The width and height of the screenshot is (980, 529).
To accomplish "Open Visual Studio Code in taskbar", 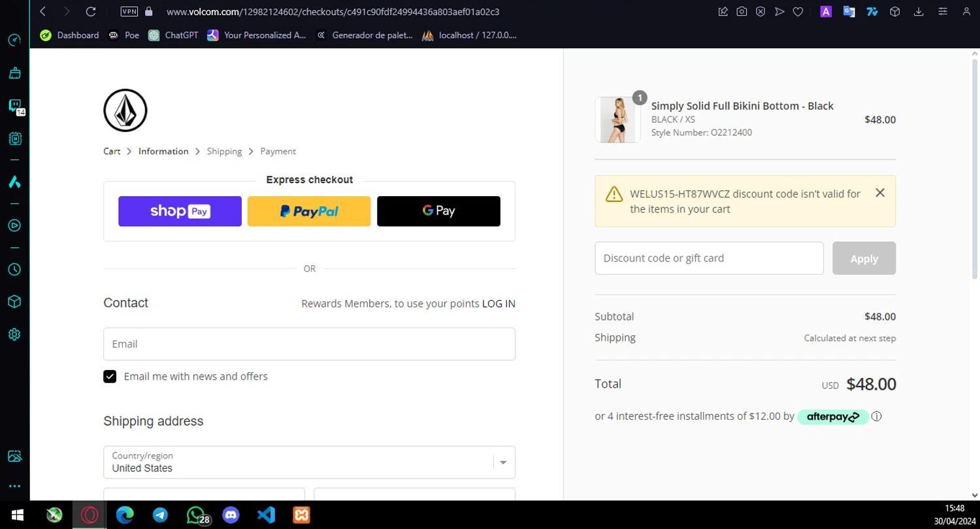I will [266, 515].
